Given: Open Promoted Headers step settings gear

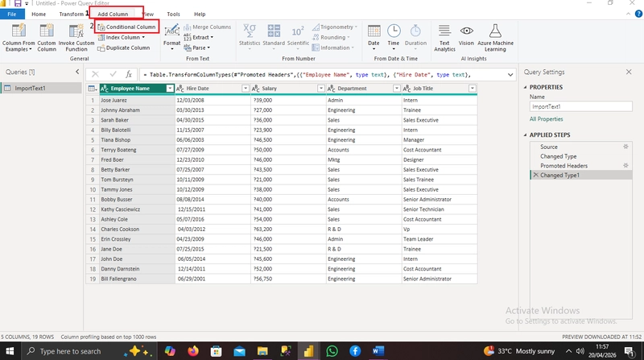Looking at the screenshot, I should [625, 166].
